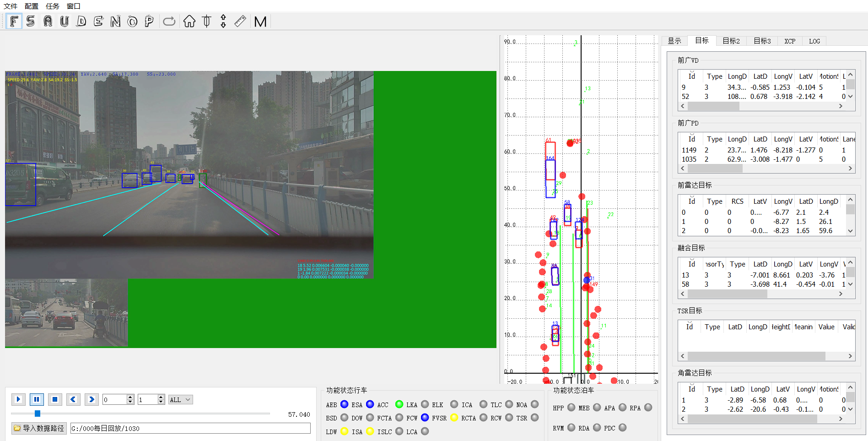Click the folder icon for import data path
The height and width of the screenshot is (441, 868).
17,428
